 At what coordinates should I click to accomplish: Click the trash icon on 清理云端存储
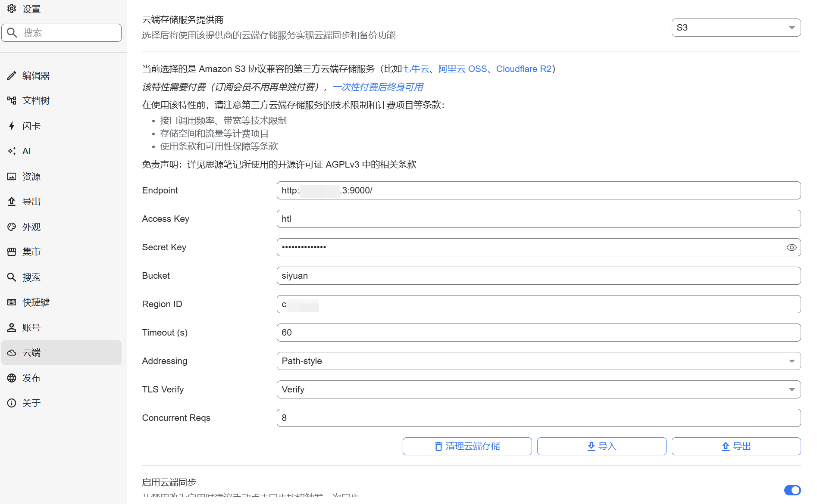438,447
